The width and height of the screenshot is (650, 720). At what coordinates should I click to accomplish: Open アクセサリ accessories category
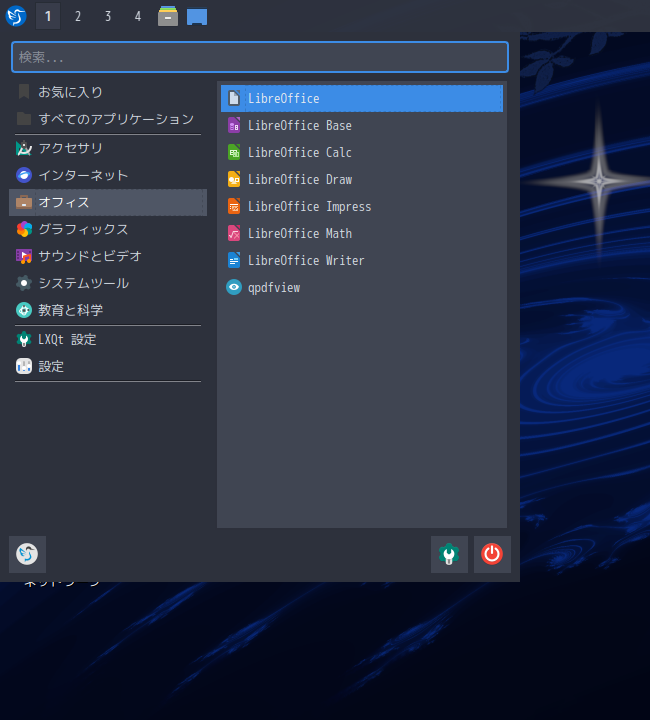(108, 148)
